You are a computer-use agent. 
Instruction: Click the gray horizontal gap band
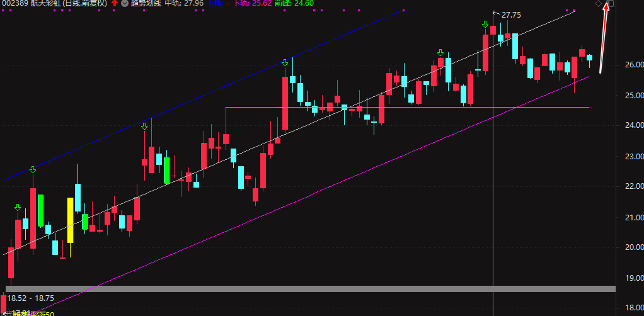(x=311, y=289)
